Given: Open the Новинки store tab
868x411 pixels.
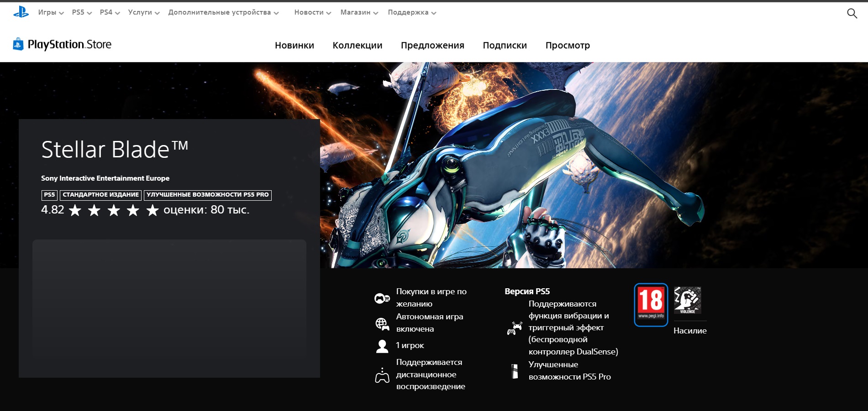Looking at the screenshot, I should point(295,45).
